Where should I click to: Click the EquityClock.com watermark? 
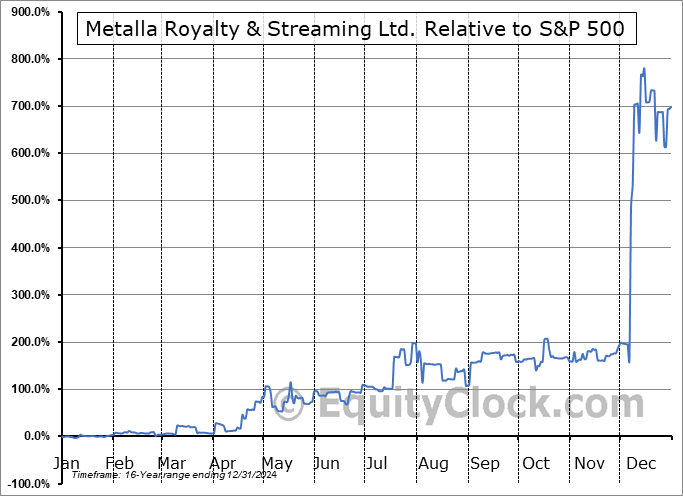click(x=460, y=405)
